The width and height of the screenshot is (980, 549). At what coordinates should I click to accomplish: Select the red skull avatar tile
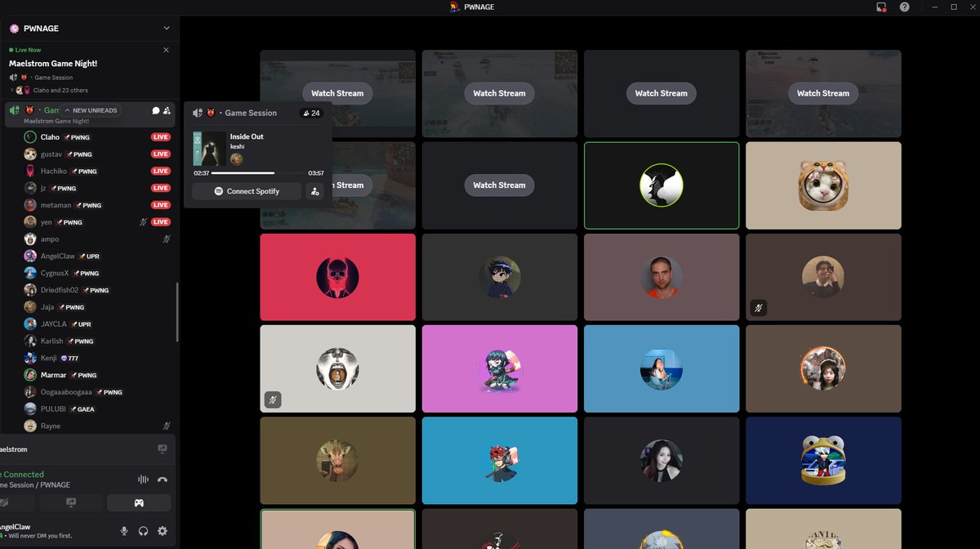pos(338,277)
